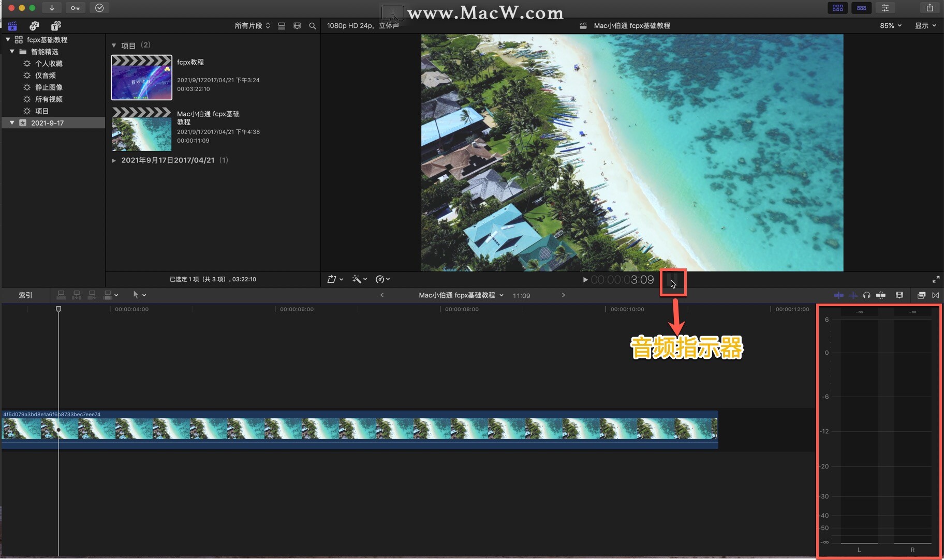The height and width of the screenshot is (560, 944).
Task: Show background tasks checkmark icon
Action: 99,8
